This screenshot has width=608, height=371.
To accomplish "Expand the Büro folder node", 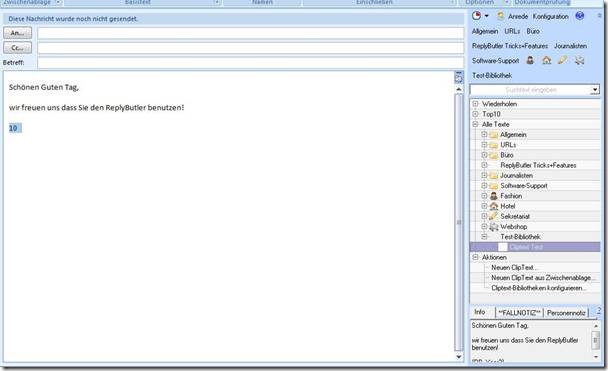I will coord(484,155).
